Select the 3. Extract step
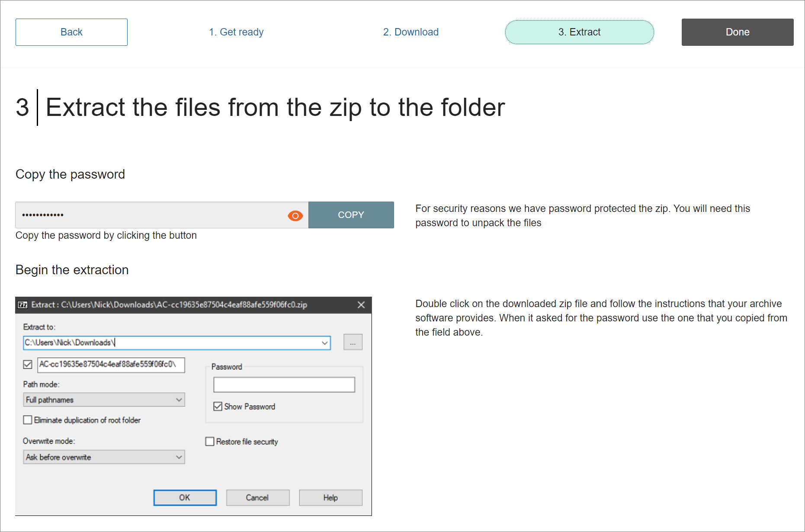The image size is (805, 532). pyautogui.click(x=579, y=32)
